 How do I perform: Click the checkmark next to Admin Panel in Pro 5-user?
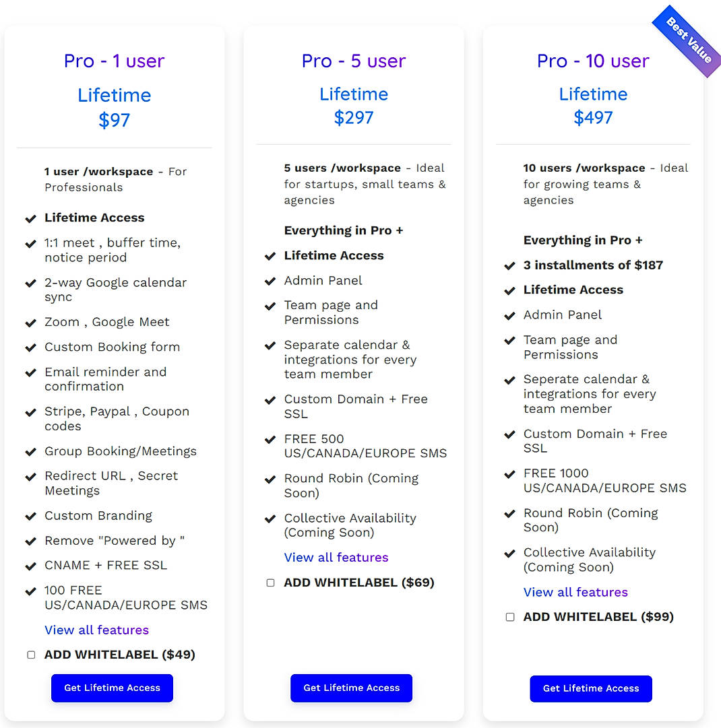click(270, 280)
